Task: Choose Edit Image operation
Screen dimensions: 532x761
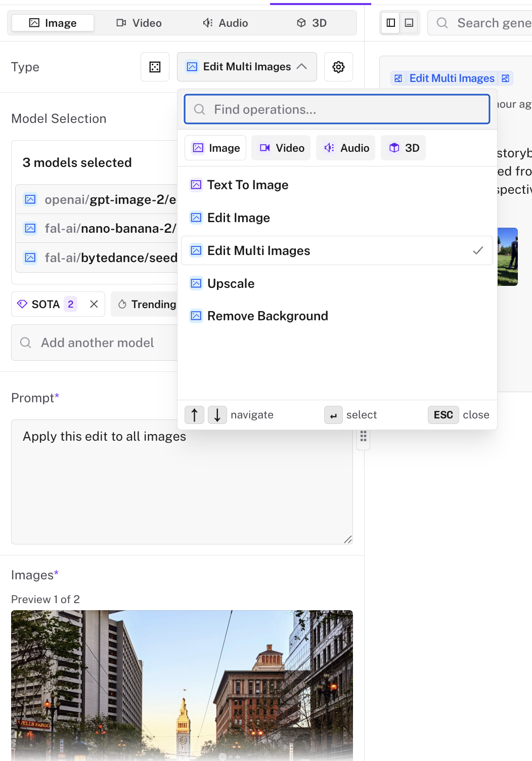Action: (x=337, y=218)
